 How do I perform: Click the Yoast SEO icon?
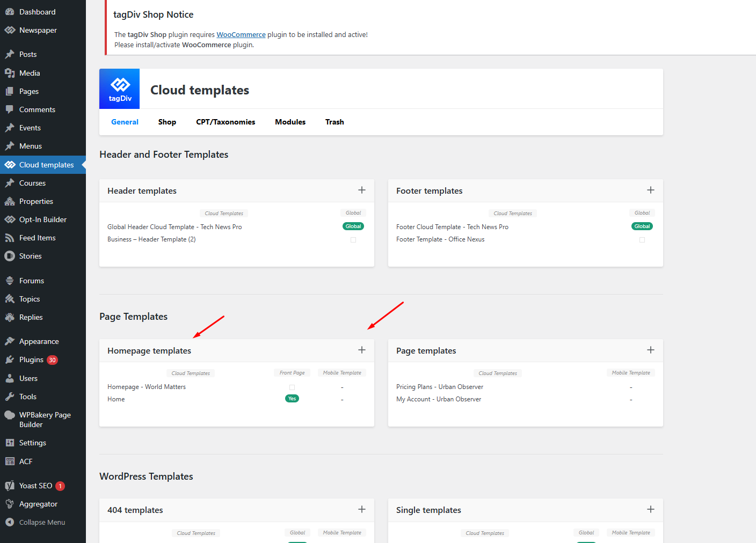pos(10,486)
